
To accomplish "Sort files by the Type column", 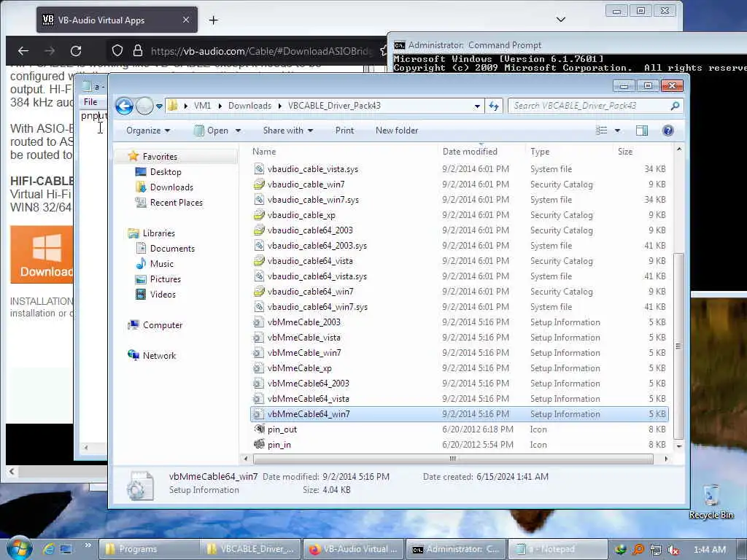I will pyautogui.click(x=540, y=152).
